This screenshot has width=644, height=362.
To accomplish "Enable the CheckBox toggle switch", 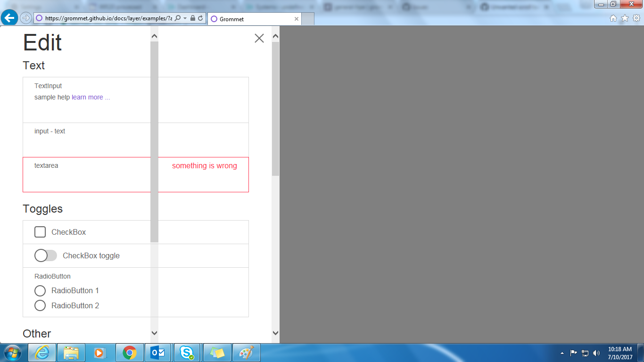I will point(45,255).
